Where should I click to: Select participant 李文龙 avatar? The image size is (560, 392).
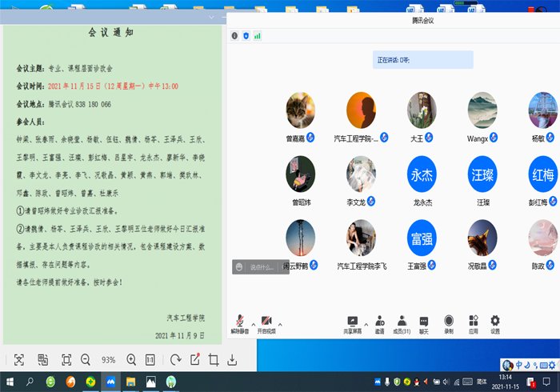pos(361,174)
